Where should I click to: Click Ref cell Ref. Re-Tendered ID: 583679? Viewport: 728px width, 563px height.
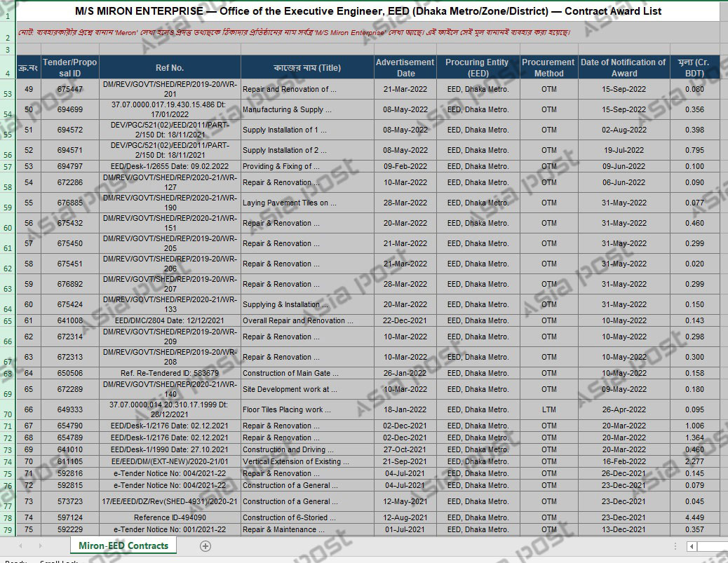pos(170,373)
